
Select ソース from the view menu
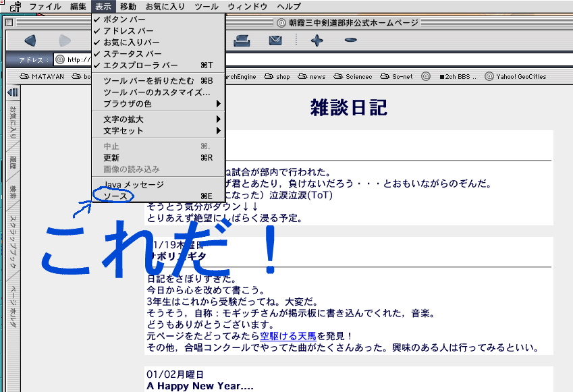coord(115,196)
